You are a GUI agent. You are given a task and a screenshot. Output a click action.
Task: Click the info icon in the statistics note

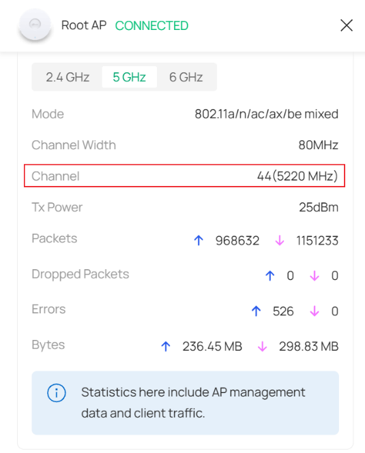pyautogui.click(x=56, y=393)
